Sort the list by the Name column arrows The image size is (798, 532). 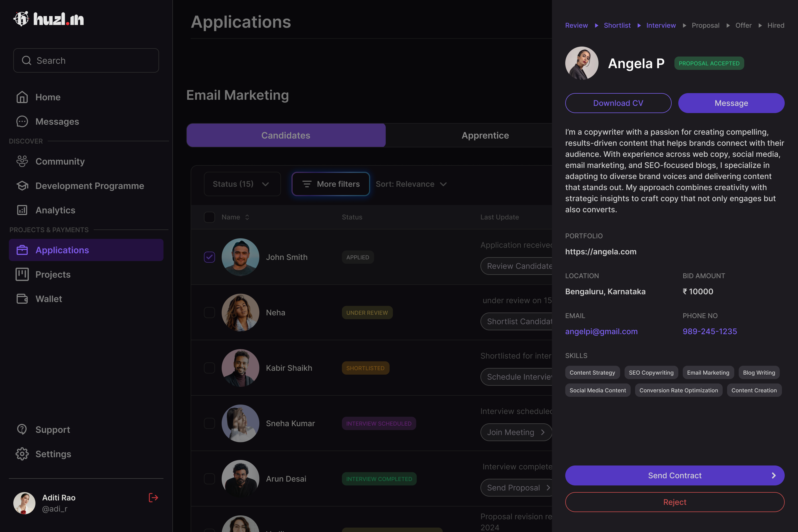click(x=247, y=217)
